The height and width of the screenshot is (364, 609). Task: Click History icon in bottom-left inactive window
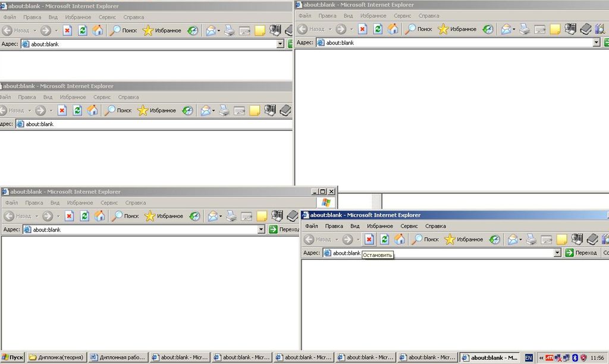click(194, 216)
